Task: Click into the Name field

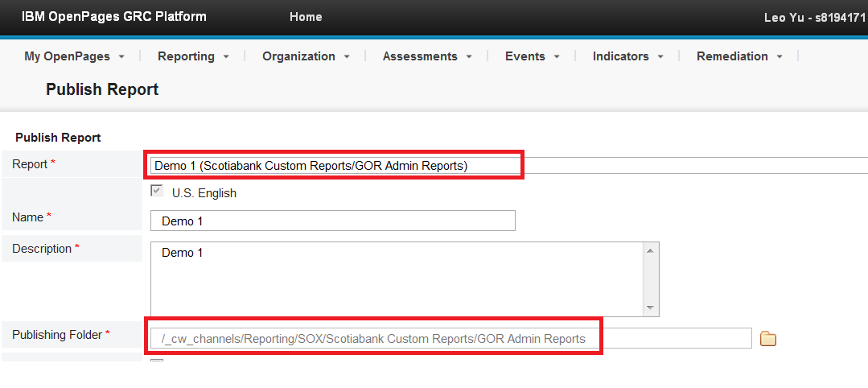Action: tap(333, 221)
